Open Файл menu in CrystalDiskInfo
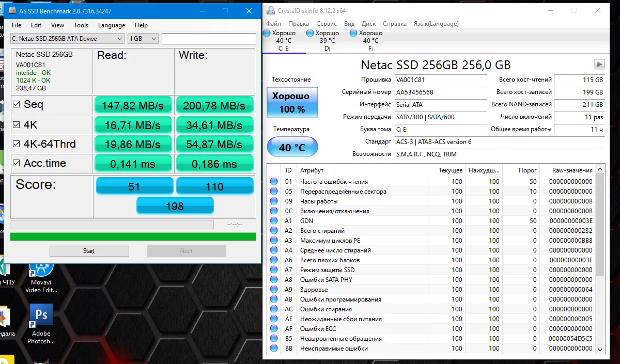The width and height of the screenshot is (620, 364). coord(274,24)
